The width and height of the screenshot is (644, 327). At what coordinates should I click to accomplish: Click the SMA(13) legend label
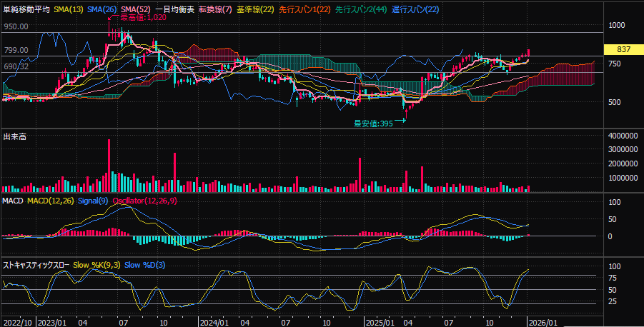point(69,9)
